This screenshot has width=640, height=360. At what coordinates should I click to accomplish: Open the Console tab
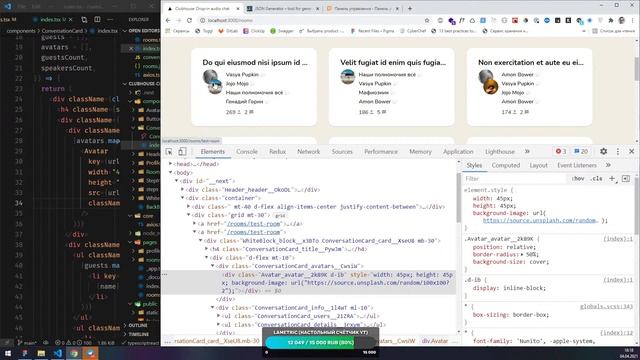[247, 151]
